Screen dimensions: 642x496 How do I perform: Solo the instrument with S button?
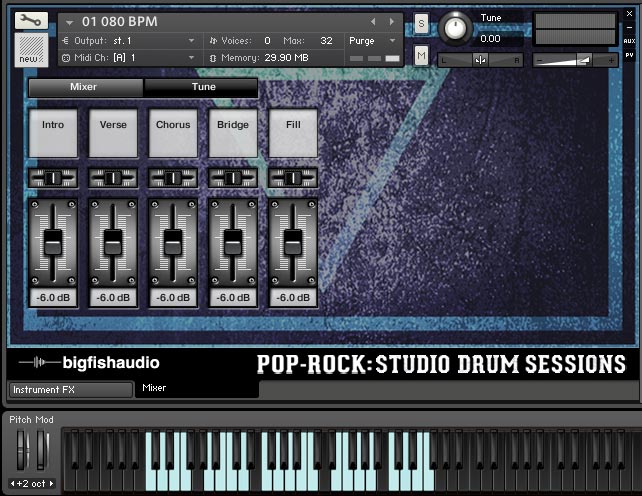tap(421, 24)
